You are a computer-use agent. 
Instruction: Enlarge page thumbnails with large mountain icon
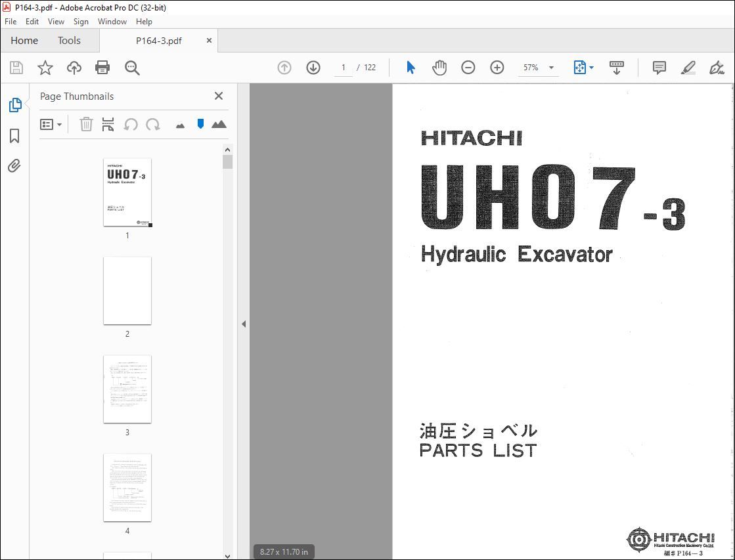click(219, 124)
